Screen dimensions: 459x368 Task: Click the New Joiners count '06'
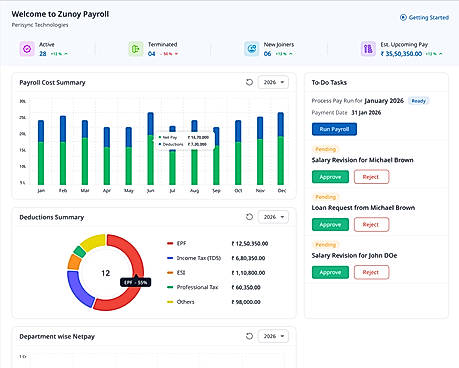coord(267,54)
